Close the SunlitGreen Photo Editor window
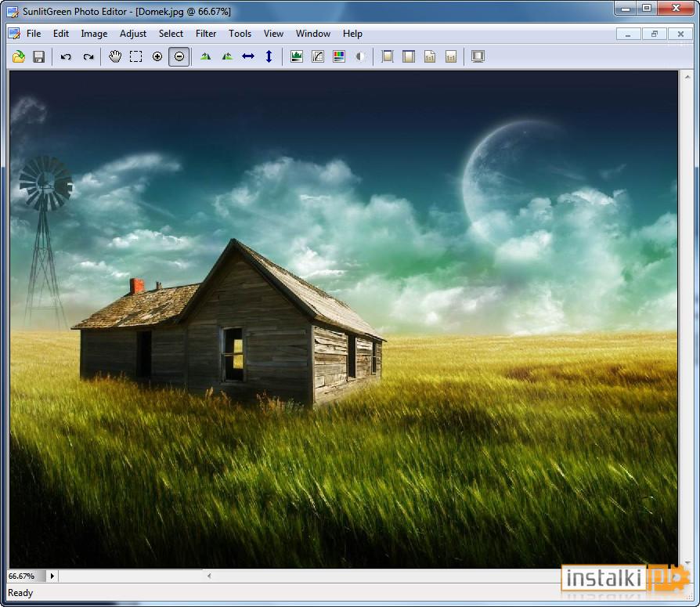 (x=676, y=9)
